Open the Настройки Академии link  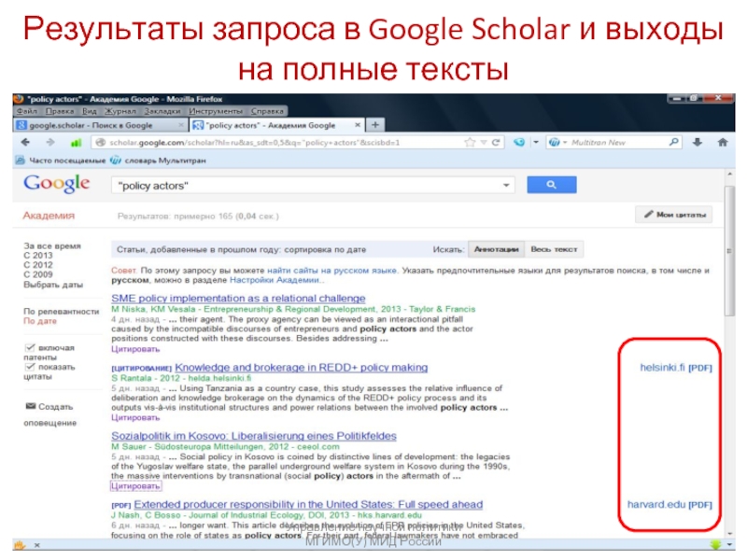(x=275, y=280)
